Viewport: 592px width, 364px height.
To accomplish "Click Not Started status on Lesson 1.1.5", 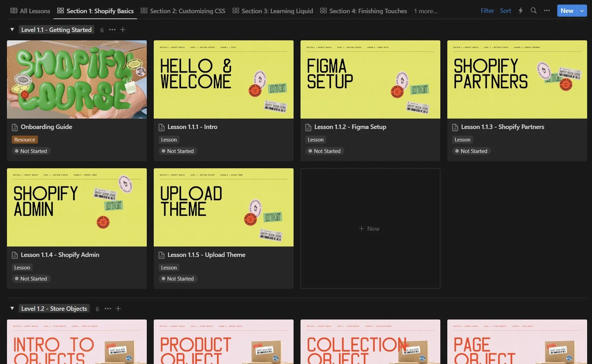I will point(178,279).
